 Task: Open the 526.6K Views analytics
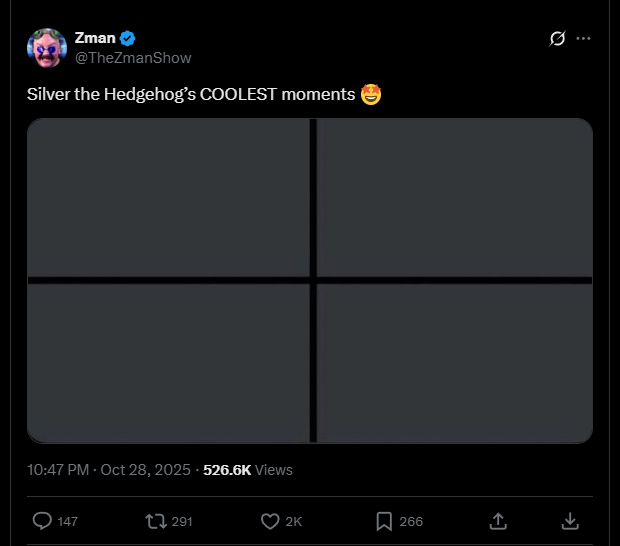coord(248,470)
